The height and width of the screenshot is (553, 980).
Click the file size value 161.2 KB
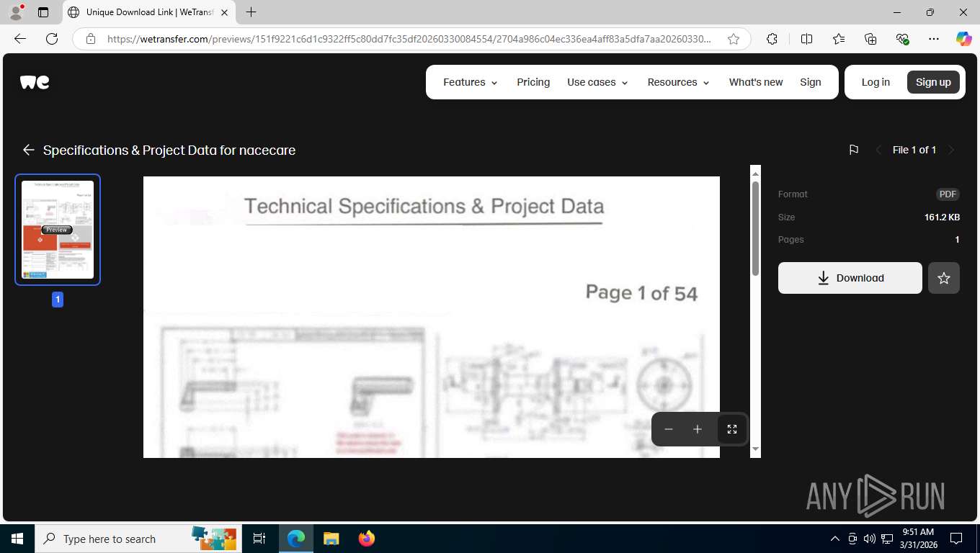click(x=942, y=217)
